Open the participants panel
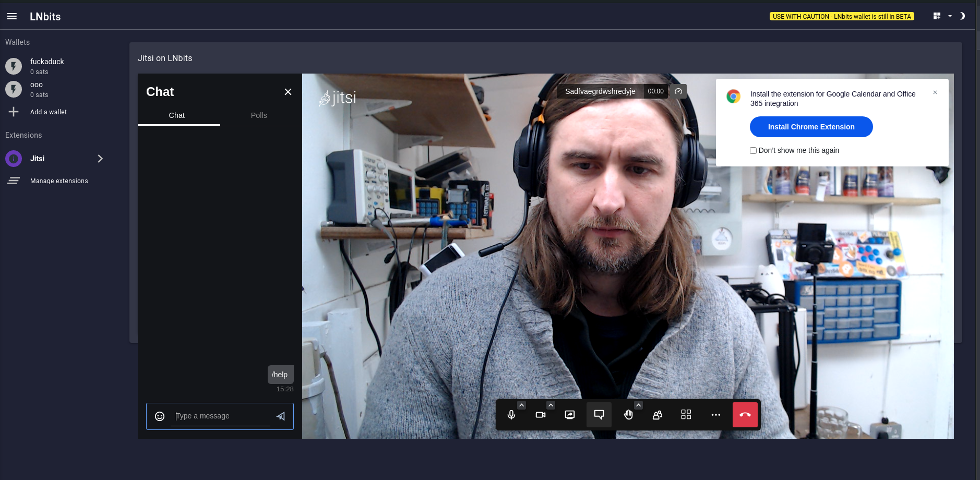The image size is (980, 480). coord(658,415)
